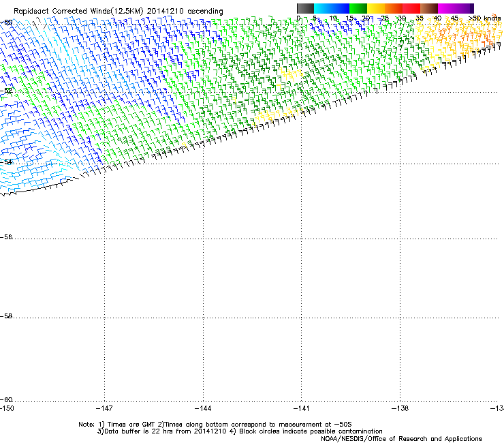Click the '-52' latitude axis label
The image size is (504, 443).
(x=6, y=91)
